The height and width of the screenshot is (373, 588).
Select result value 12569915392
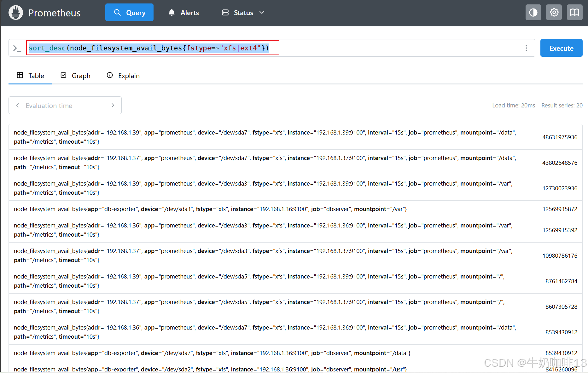(560, 230)
